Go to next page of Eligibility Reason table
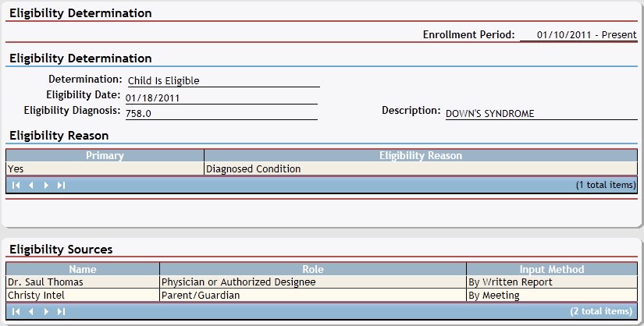 click(x=46, y=185)
